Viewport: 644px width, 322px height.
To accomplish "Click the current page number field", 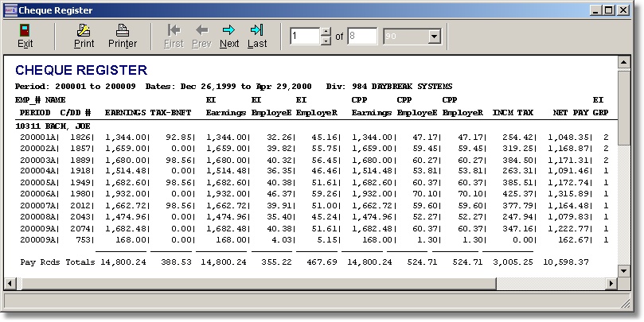I will [x=304, y=36].
